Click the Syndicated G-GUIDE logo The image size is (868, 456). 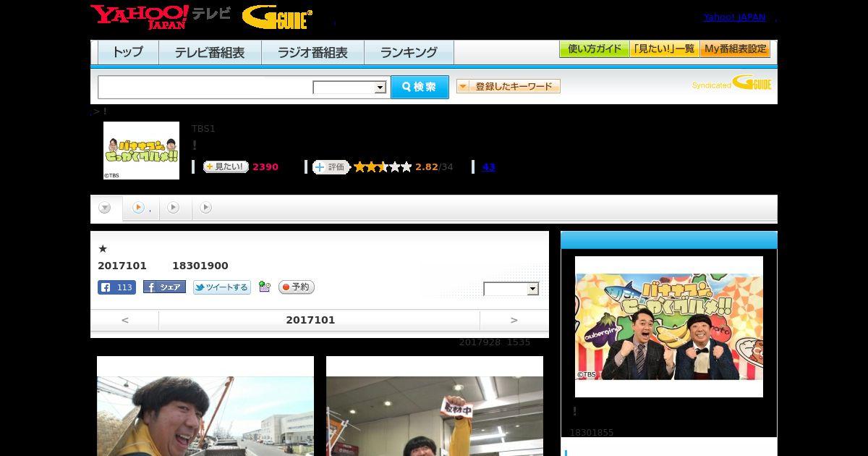tap(731, 83)
